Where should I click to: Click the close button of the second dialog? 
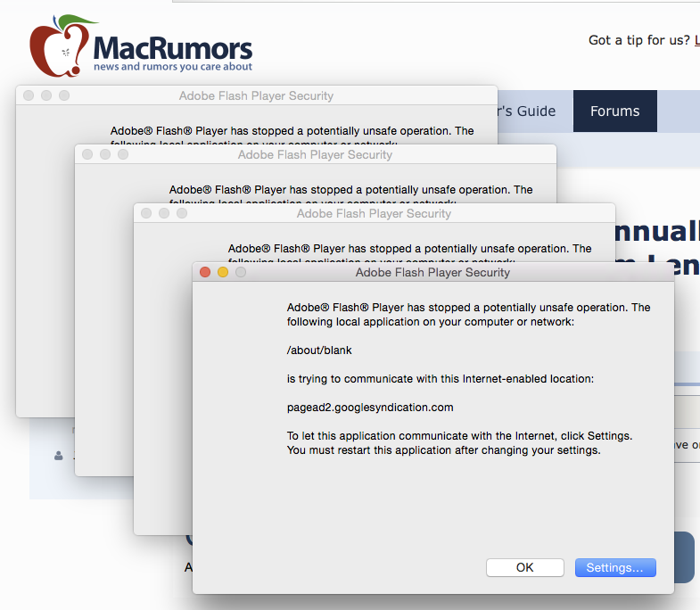pos(87,154)
